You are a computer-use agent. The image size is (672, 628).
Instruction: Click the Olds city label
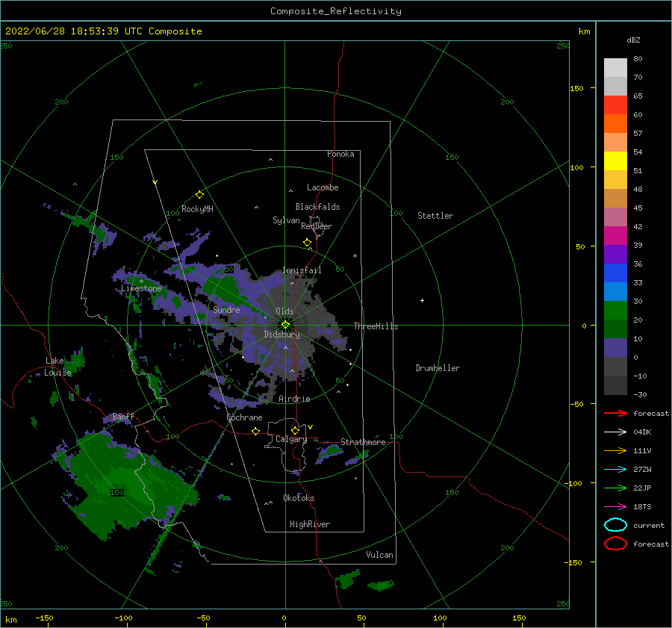[284, 311]
